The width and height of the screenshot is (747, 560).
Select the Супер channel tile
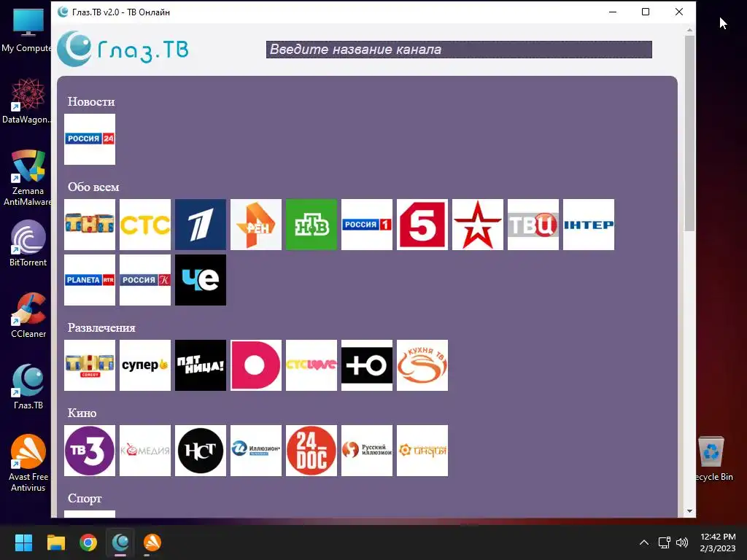coord(145,365)
